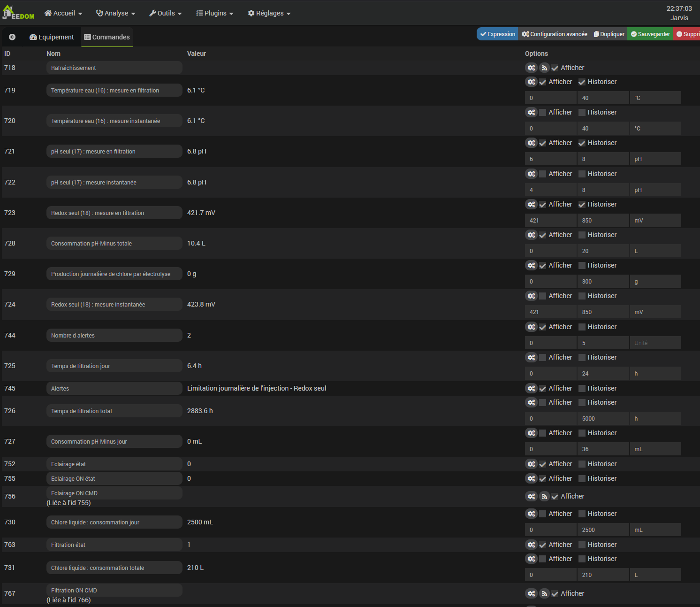Enable Afficher for pH seul mesure instantanée
700x607 pixels.
pos(543,174)
